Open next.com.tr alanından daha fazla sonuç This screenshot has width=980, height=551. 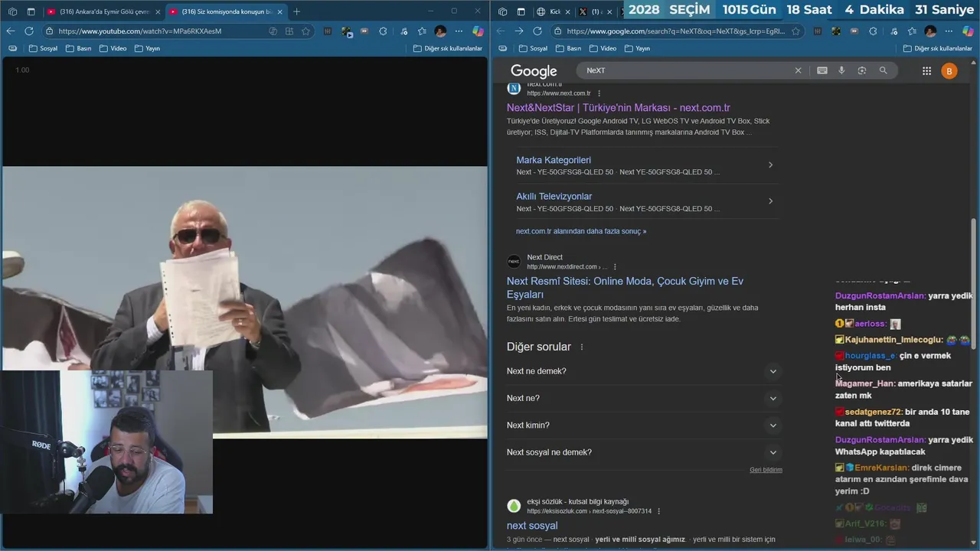coord(581,231)
